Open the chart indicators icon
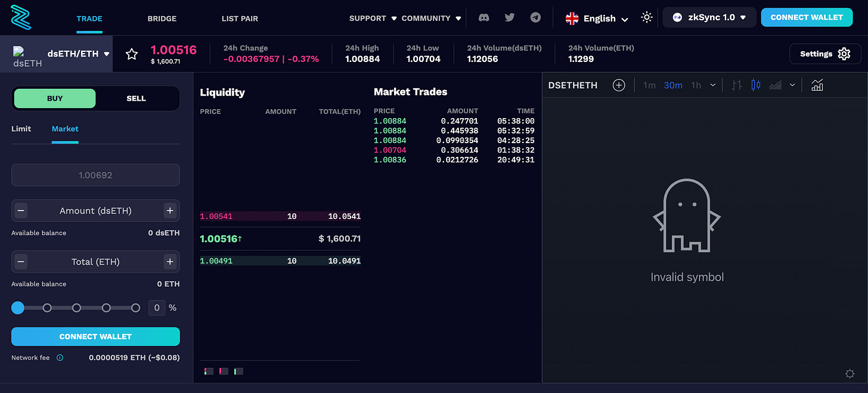The height and width of the screenshot is (393, 868). pos(817,85)
